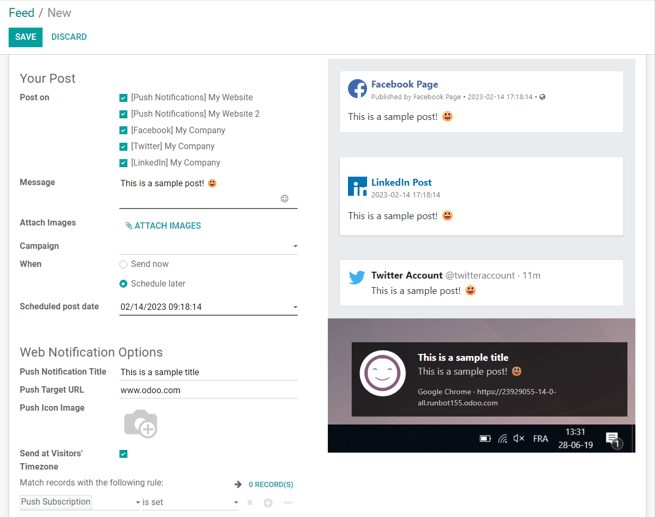Click the Attach Images link
Viewport: 655px width, 517px height.
(163, 226)
